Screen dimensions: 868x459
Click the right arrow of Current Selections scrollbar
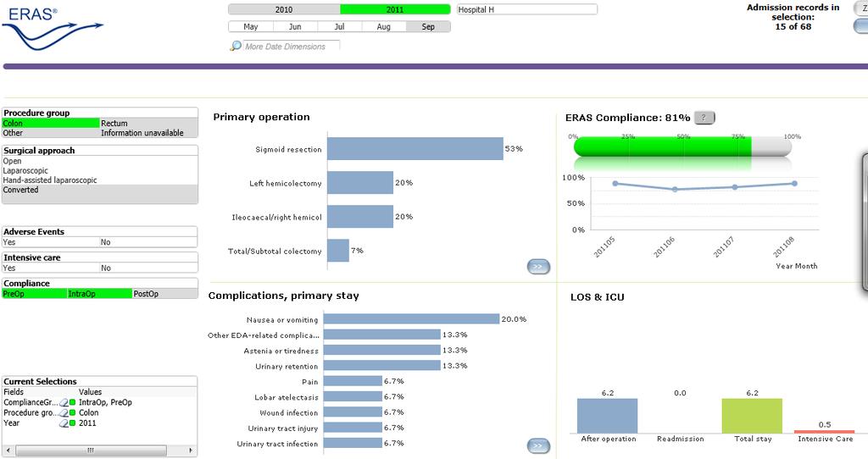[x=191, y=451]
